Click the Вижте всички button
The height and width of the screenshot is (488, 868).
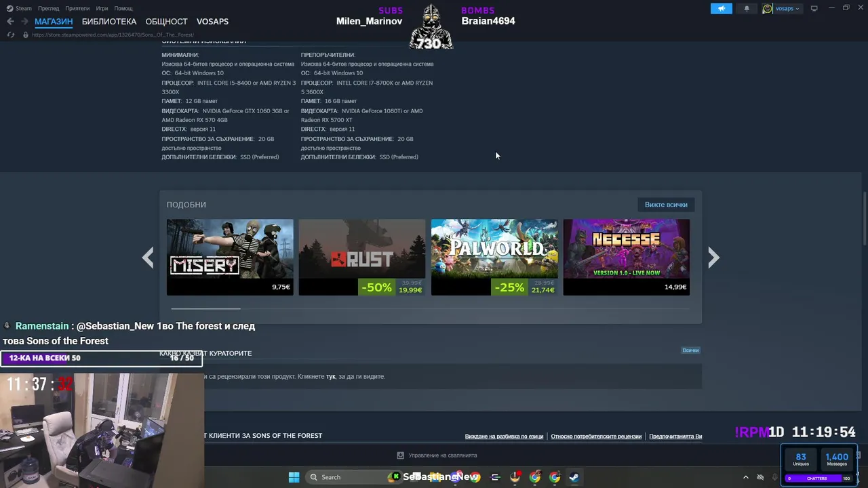666,205
